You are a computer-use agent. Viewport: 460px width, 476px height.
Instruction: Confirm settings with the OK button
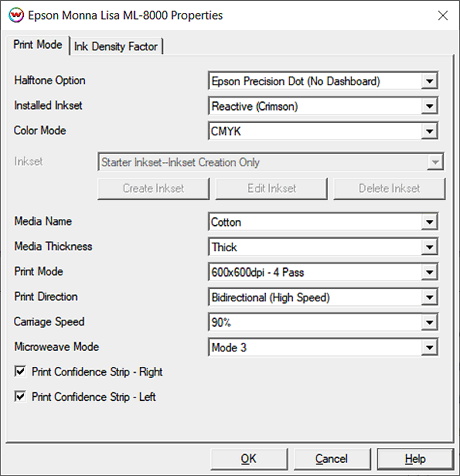[x=249, y=459]
